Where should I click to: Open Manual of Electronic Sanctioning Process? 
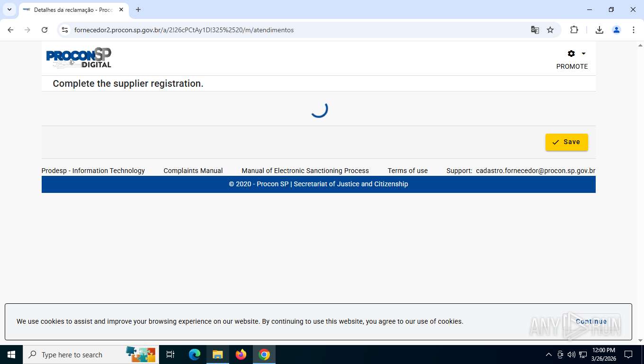click(x=305, y=171)
